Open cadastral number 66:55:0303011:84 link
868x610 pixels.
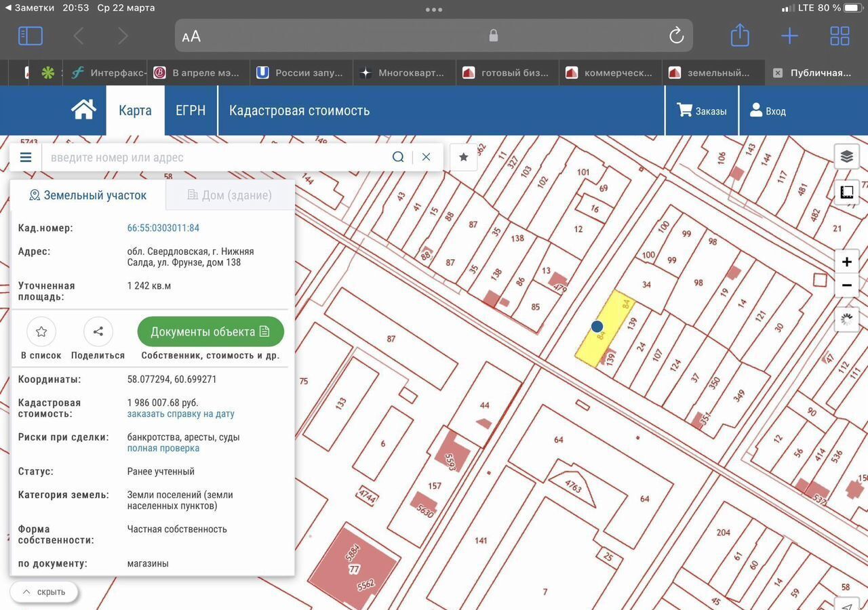[x=163, y=228]
